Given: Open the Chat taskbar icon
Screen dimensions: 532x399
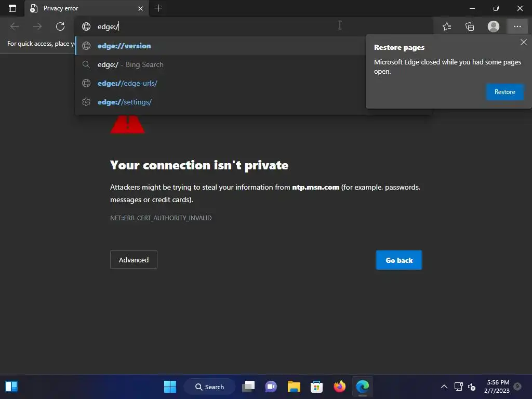Looking at the screenshot, I should (x=271, y=387).
